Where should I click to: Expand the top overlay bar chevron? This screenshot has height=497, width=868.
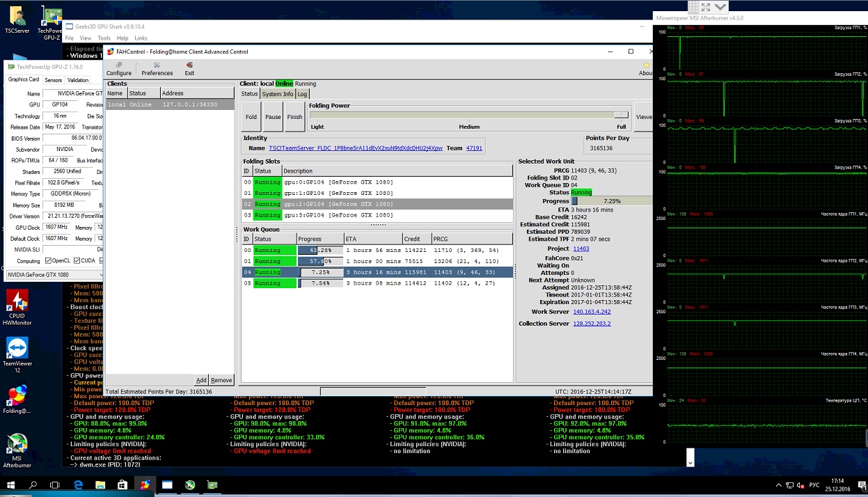(720, 7)
